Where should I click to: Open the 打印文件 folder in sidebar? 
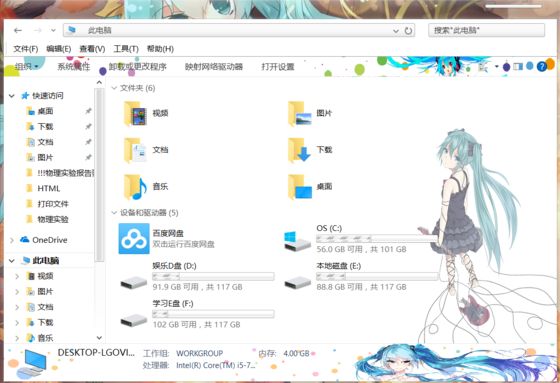[x=53, y=204]
